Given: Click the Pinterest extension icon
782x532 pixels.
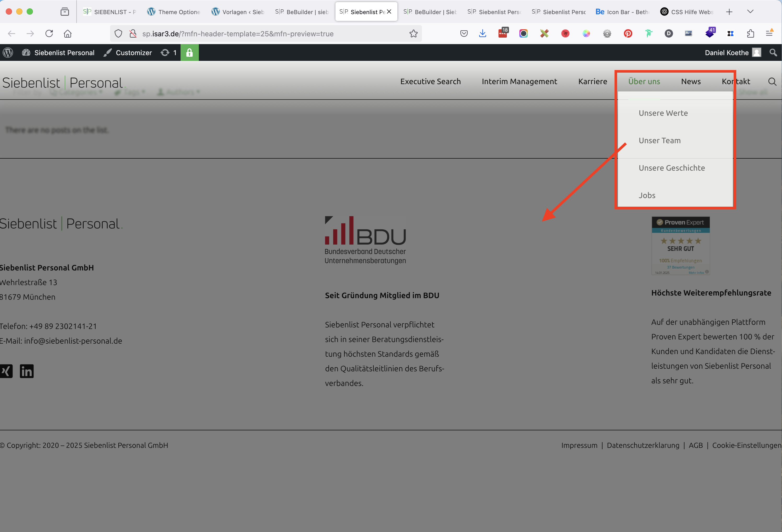Looking at the screenshot, I should pyautogui.click(x=628, y=33).
